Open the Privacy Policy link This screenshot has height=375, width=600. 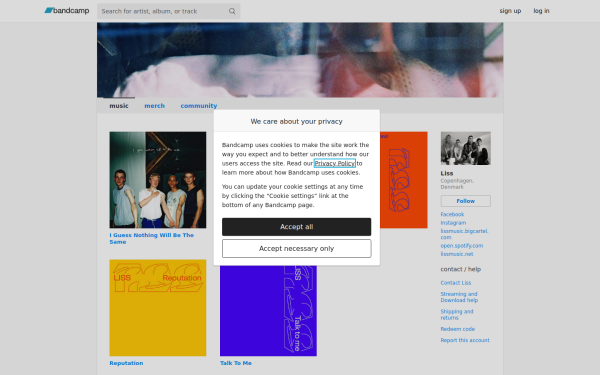pos(335,163)
